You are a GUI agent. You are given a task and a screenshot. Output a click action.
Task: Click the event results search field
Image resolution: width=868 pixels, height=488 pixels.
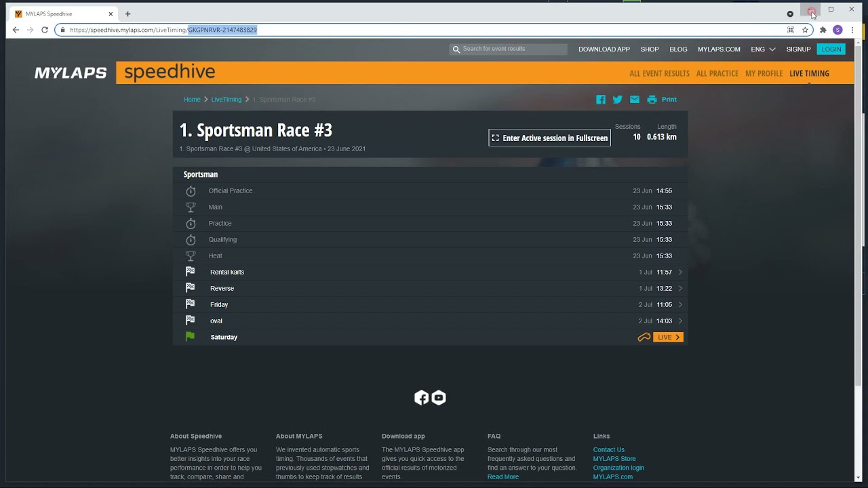(x=508, y=49)
